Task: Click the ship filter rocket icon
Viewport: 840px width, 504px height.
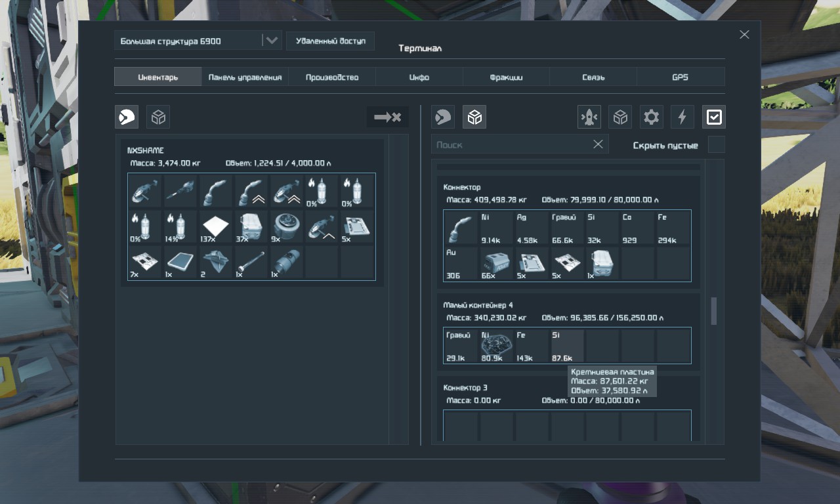Action: 589,117
